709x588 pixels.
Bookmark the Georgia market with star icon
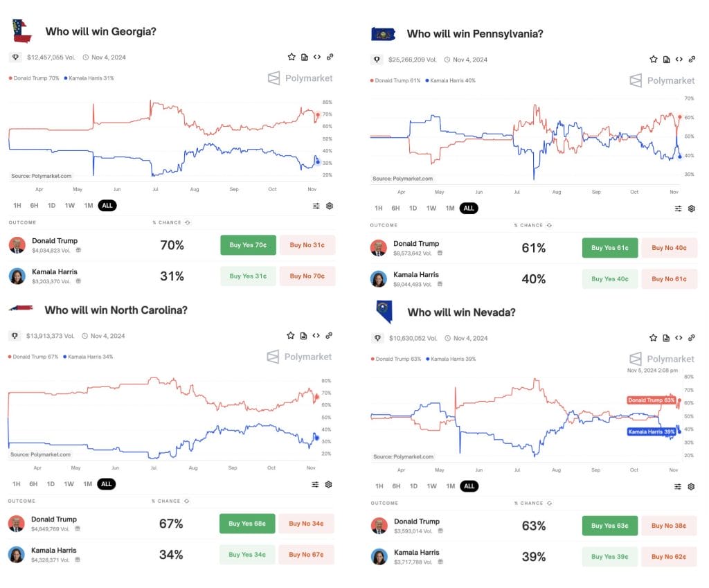(291, 57)
